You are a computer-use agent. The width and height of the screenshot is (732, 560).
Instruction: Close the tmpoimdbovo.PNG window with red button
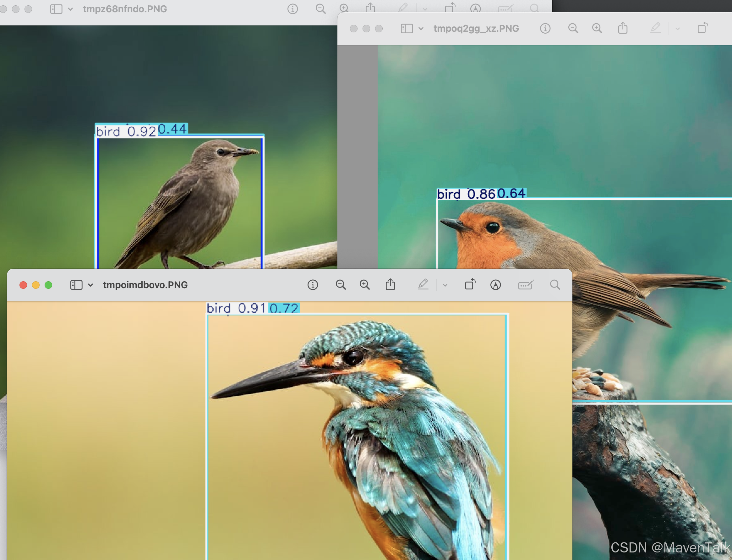click(23, 285)
